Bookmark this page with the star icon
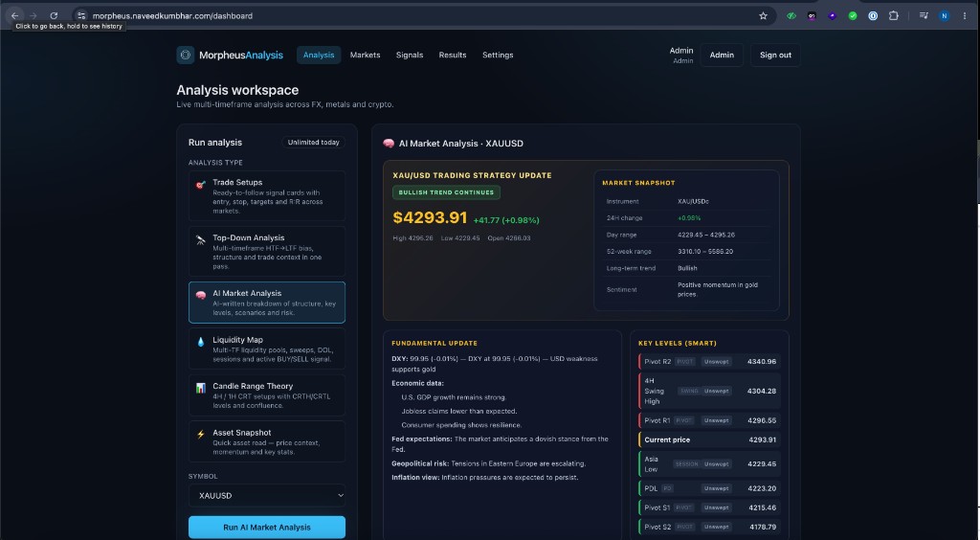The height and width of the screenshot is (540, 980). pyautogui.click(x=763, y=15)
